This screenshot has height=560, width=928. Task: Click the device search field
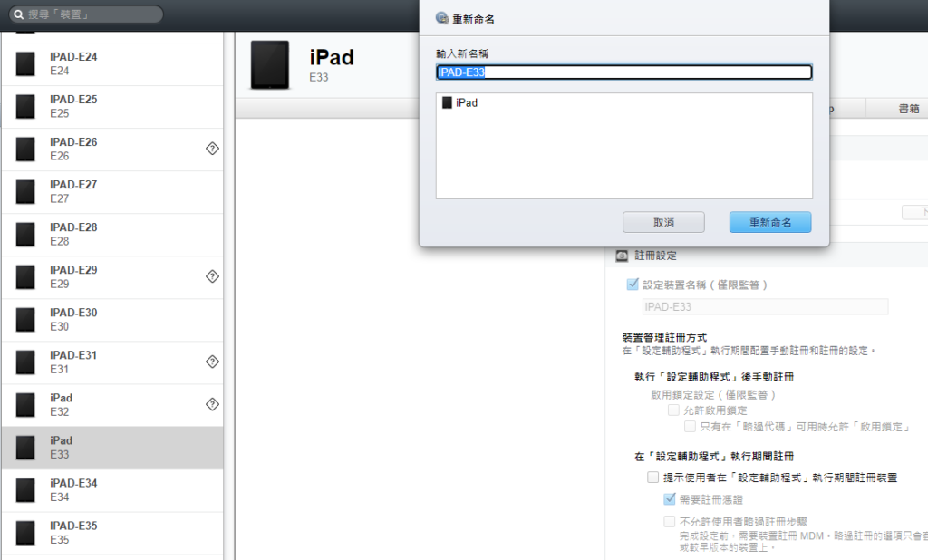(86, 14)
